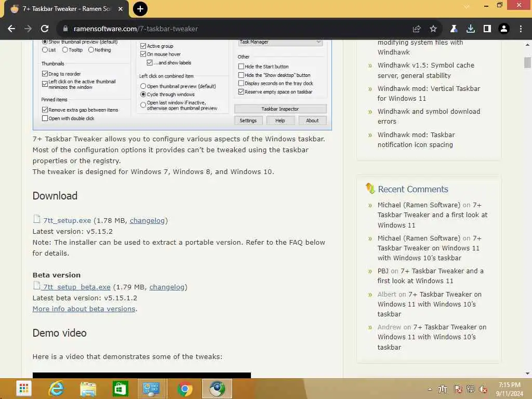Open the Action Center flag tray icon
The image size is (532, 399).
click(458, 389)
